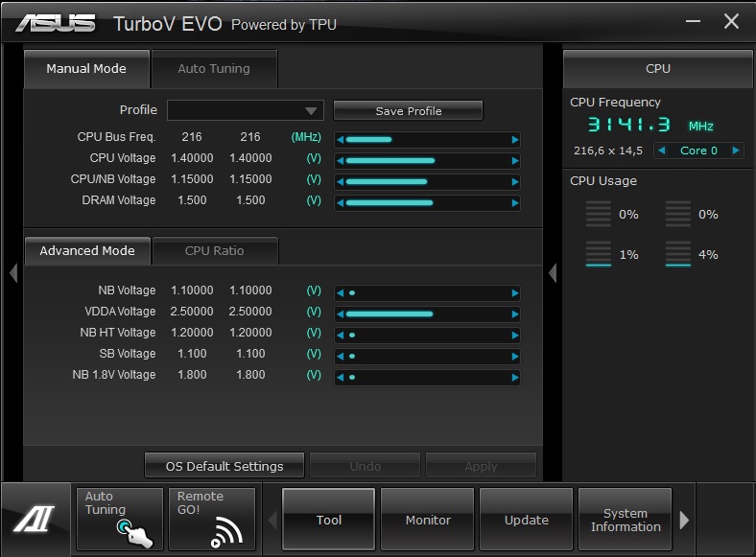Decrease VDDA Voltage with left arrow

pos(341,314)
